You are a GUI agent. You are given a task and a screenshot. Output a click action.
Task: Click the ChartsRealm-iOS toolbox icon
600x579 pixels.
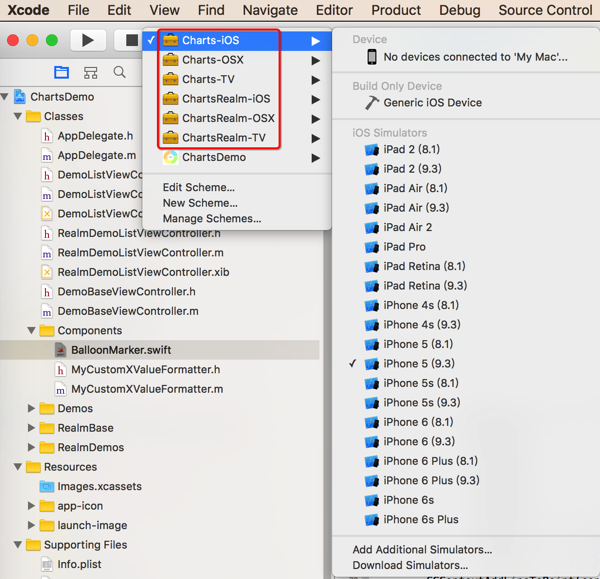[170, 99]
